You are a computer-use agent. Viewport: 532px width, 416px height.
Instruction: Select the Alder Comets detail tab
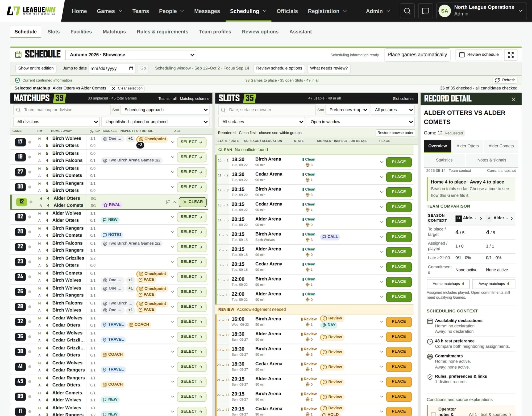coord(501,146)
